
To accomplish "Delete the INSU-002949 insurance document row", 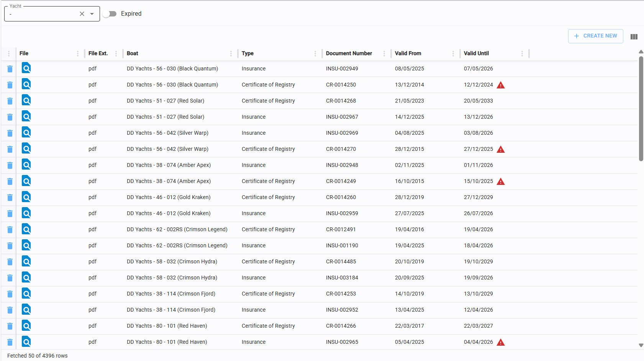I will (x=10, y=69).
